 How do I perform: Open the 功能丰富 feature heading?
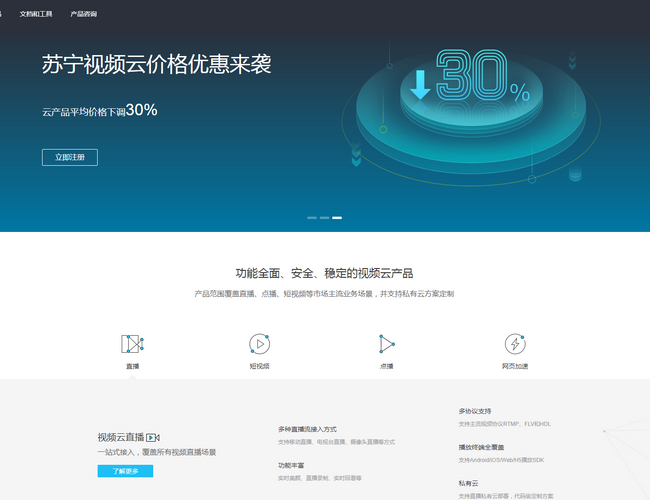click(291, 465)
